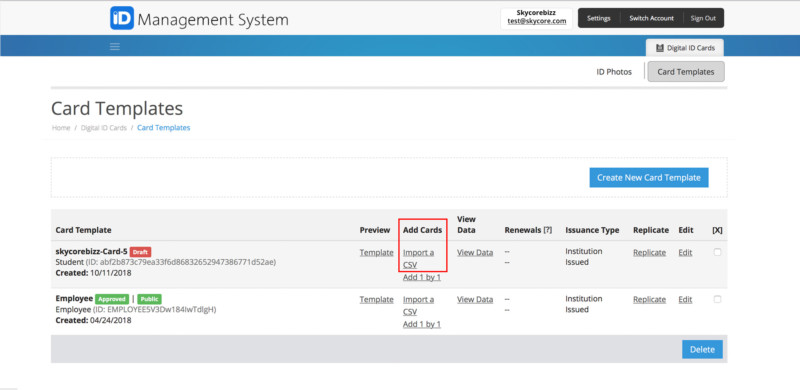Click the Issuance Type column header
The image size is (800, 390).
click(592, 230)
